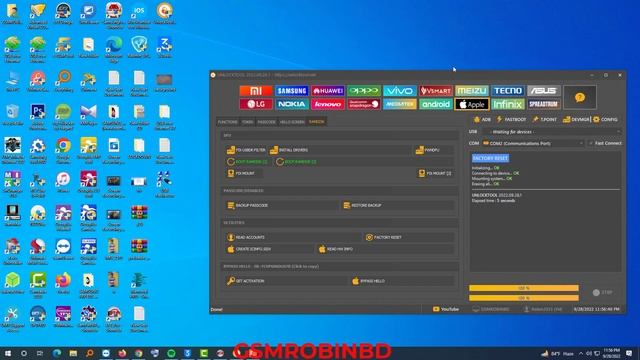
Task: Open DEVMGR device manager
Action: tap(576, 120)
